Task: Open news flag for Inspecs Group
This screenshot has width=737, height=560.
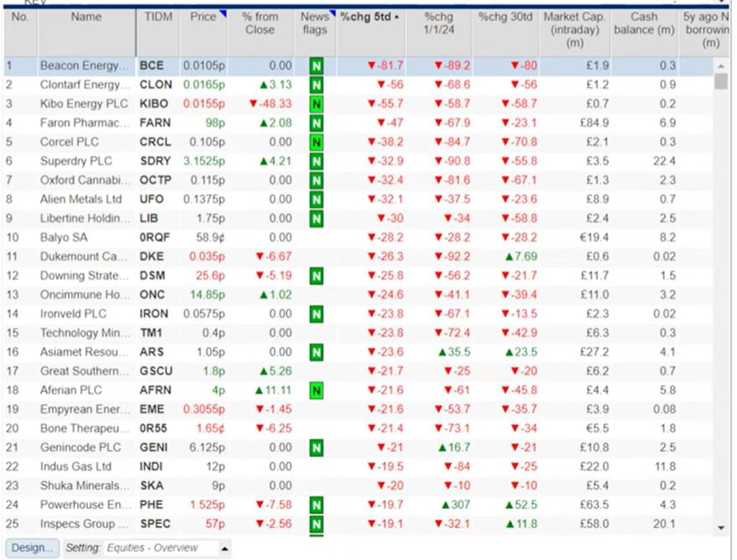Action: pos(316,524)
